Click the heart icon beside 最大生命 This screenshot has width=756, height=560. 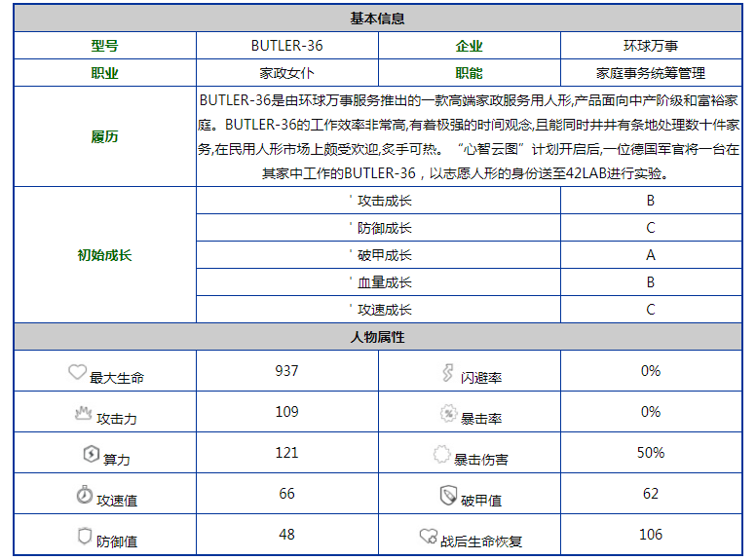point(77,372)
